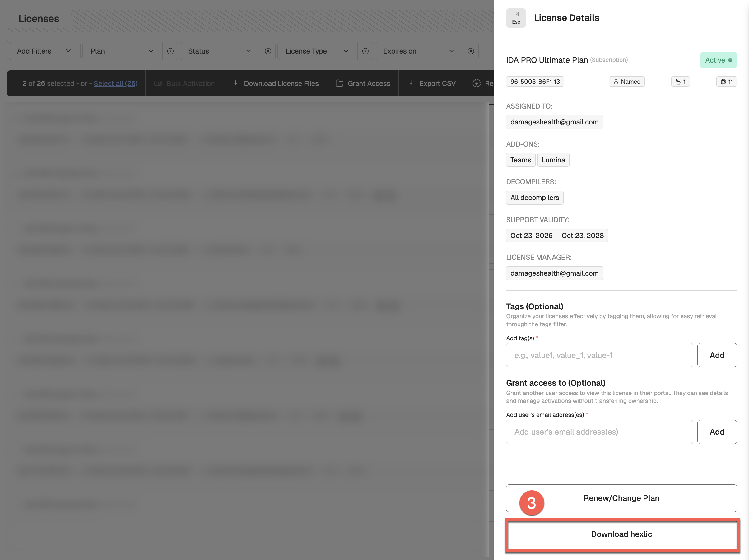This screenshot has height=560, width=749.
Task: Focus the Add user's email address(es) field
Action: click(x=599, y=432)
